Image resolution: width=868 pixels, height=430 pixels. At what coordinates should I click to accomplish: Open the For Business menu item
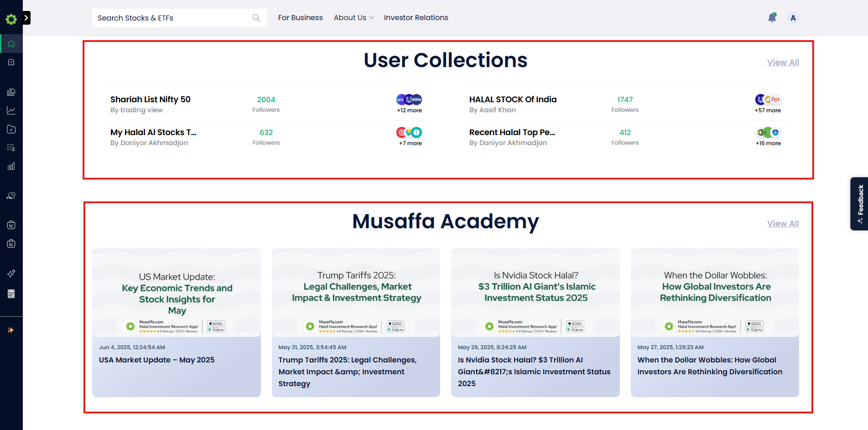(301, 18)
